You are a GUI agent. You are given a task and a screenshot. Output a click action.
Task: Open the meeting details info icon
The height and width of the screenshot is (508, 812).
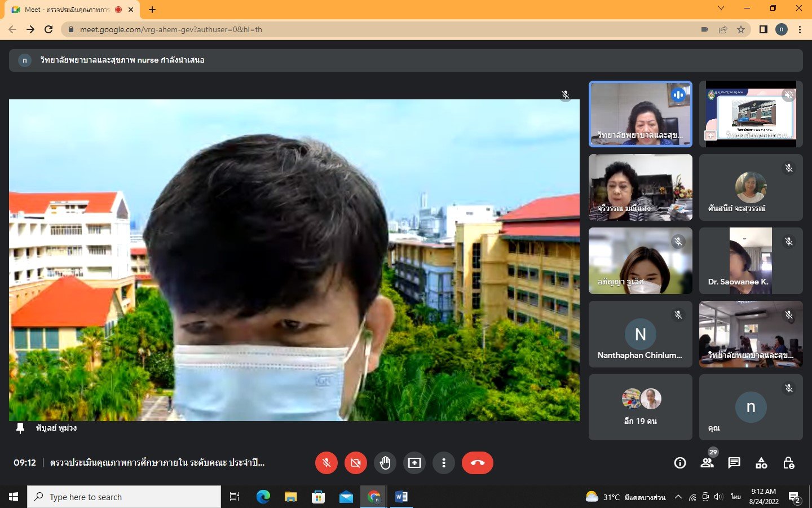680,463
